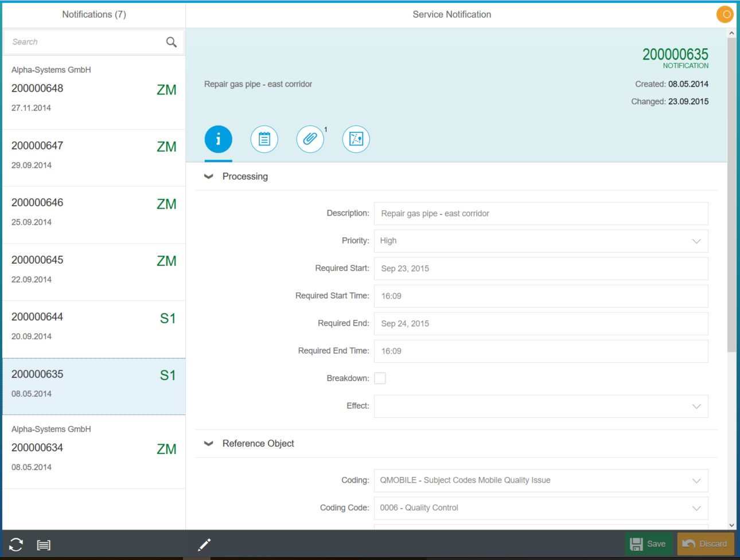Click the search magnifier icon

click(171, 41)
